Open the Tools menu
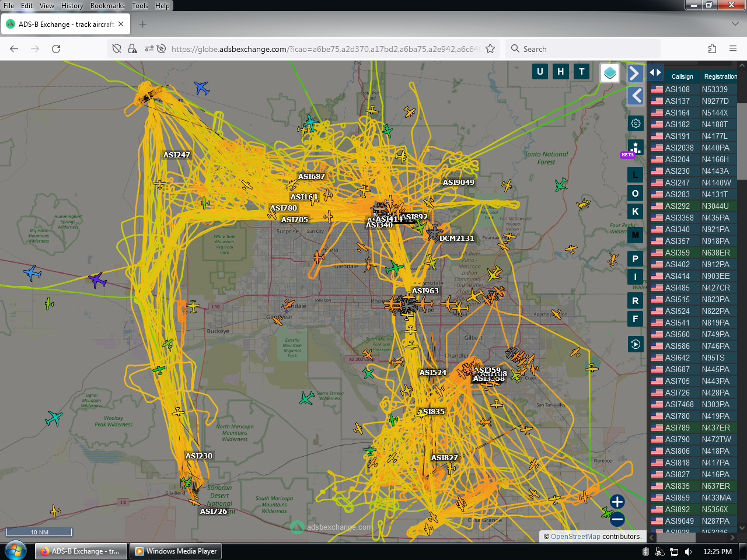The height and width of the screenshot is (560, 747). 140,6
